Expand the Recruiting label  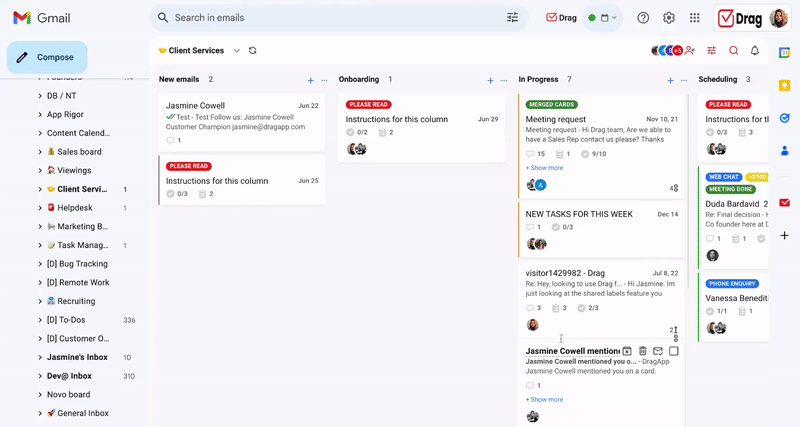point(40,302)
